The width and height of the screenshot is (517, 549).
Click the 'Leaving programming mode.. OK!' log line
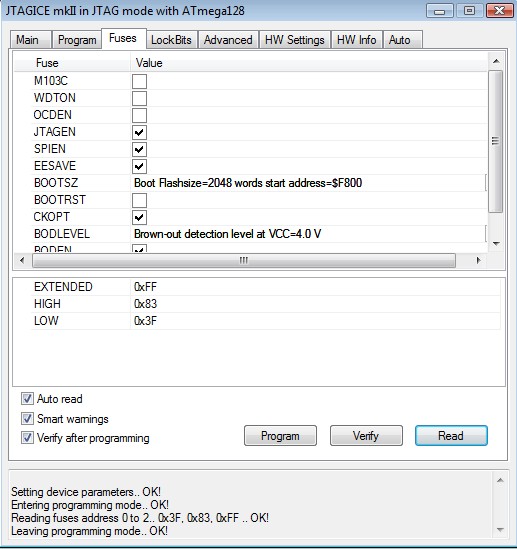[90, 531]
